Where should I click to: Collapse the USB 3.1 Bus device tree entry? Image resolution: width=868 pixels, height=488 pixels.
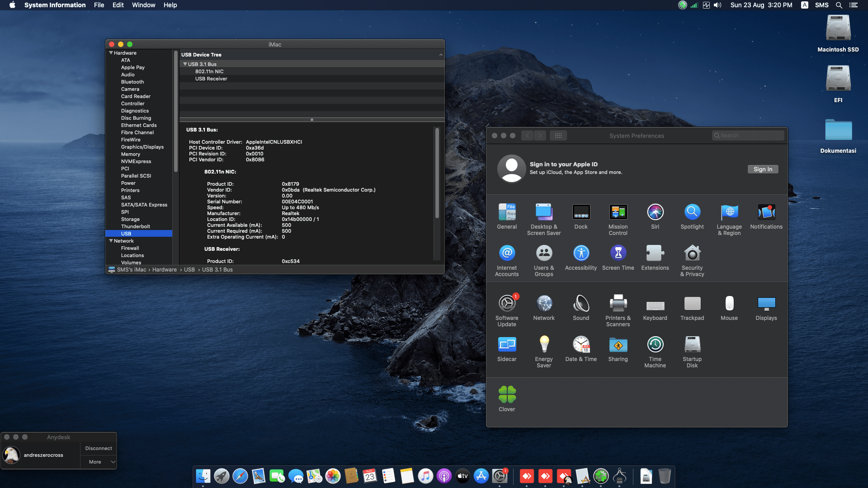click(184, 64)
